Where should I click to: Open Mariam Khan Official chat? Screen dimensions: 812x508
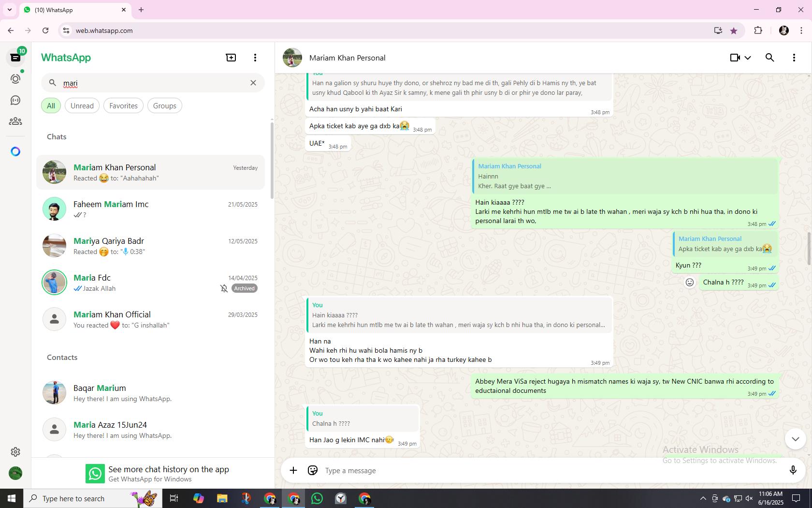pyautogui.click(x=151, y=319)
